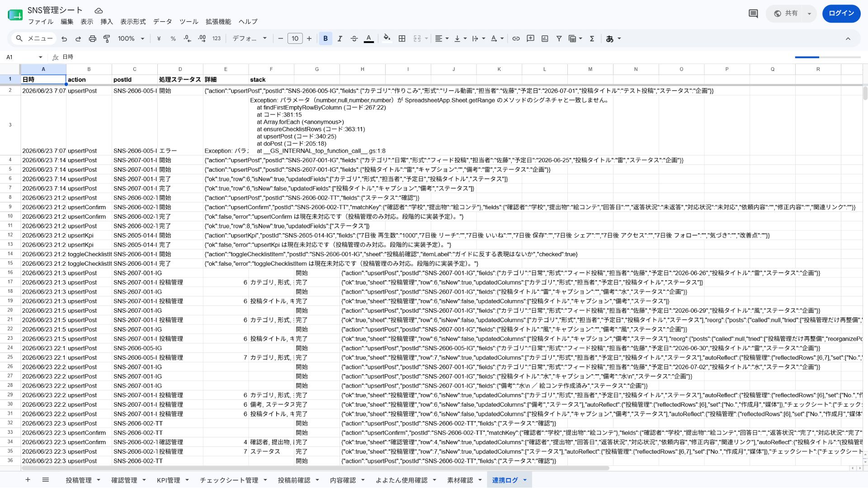Click the ログイン button
This screenshot has height=488, width=868.
pyautogui.click(x=841, y=14)
